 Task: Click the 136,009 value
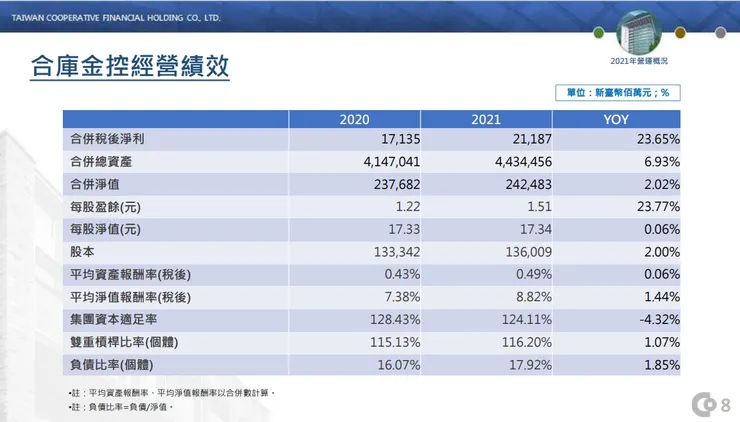pos(529,252)
